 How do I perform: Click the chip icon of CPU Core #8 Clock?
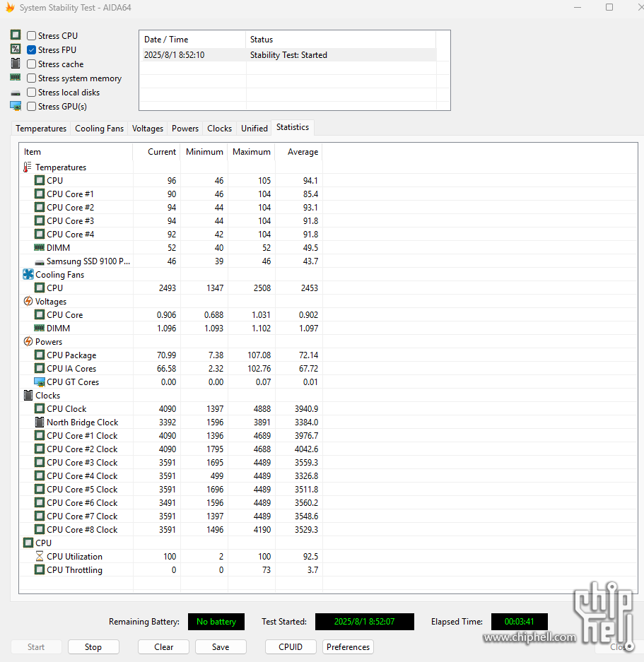coord(40,529)
